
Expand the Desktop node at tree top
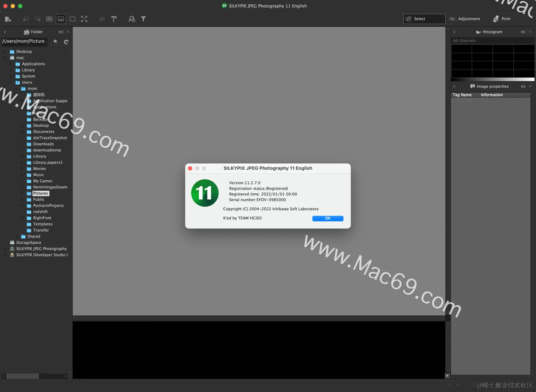[x=5, y=51]
